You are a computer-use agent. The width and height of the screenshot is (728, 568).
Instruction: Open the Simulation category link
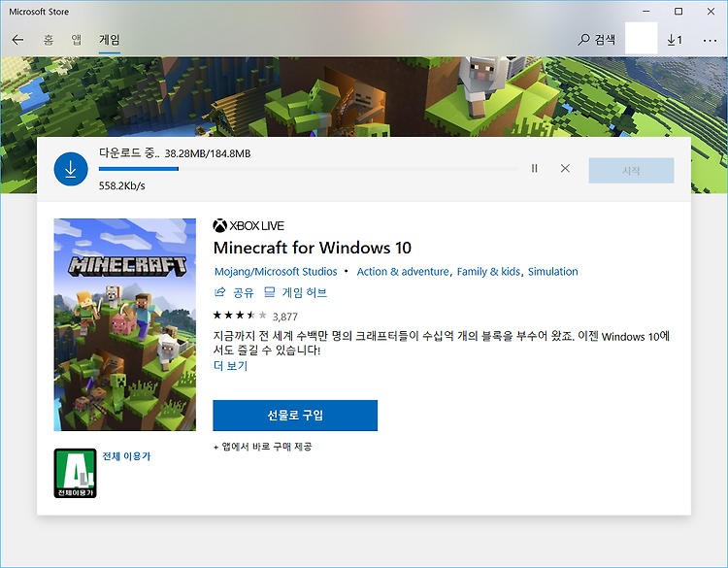point(553,272)
